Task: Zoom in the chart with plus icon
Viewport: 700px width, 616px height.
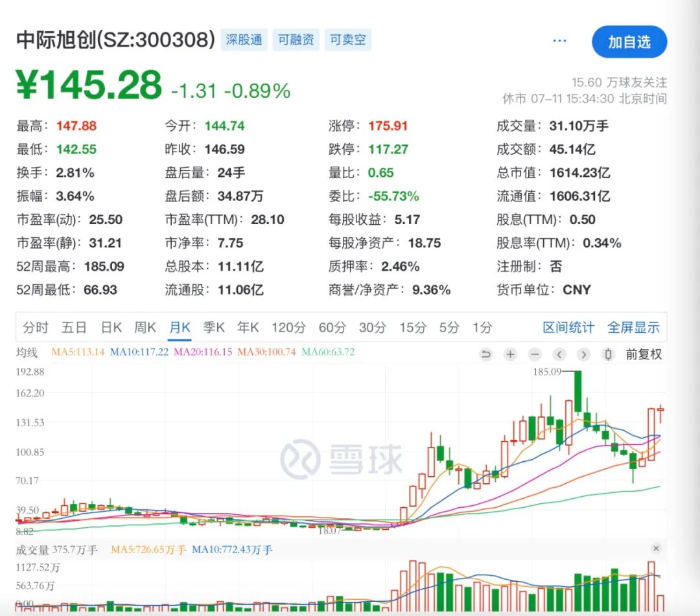Action: (510, 354)
